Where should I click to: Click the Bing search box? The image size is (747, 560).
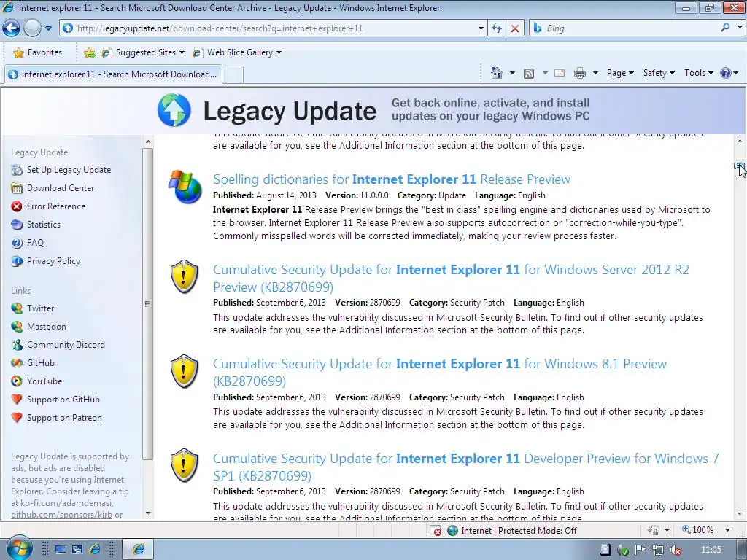point(630,28)
